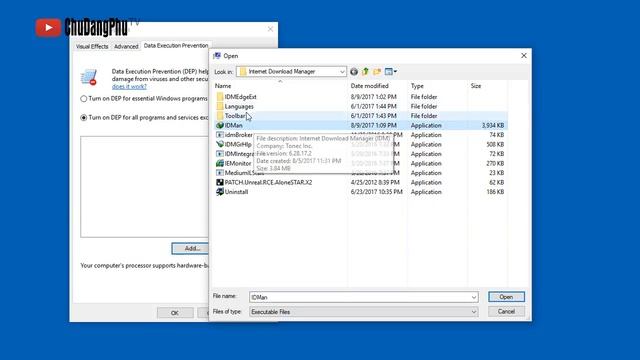Select the Languages folder icon
The width and height of the screenshot is (640, 360).
tap(220, 106)
